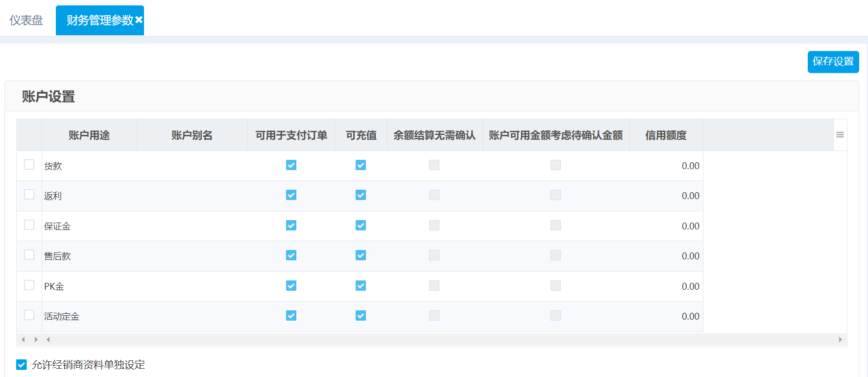868x377 pixels.
Task: Uncheck 可用于支付订单 for 货款
Action: 291,165
